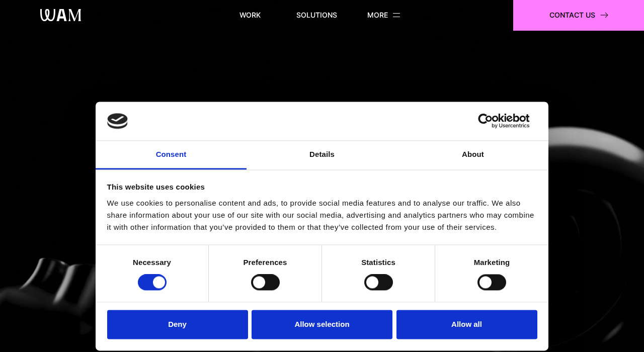Switch to the Consent tab

(171, 154)
